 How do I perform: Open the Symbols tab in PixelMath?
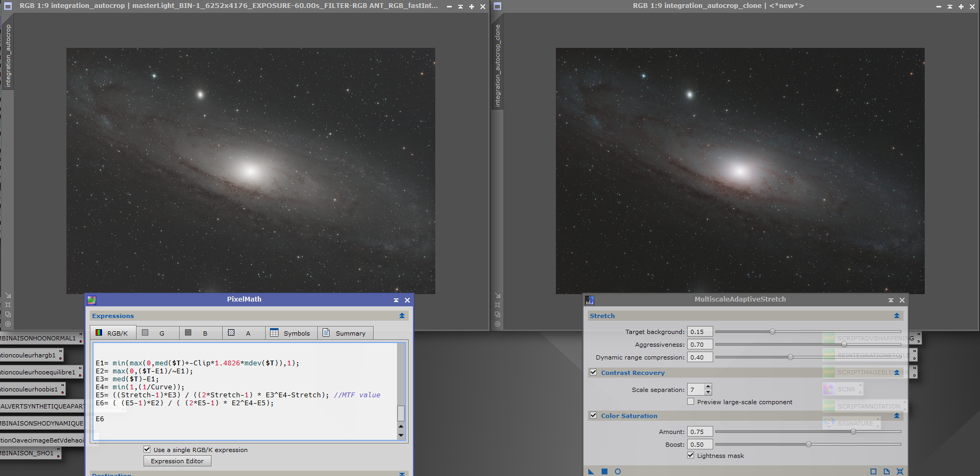(x=291, y=333)
